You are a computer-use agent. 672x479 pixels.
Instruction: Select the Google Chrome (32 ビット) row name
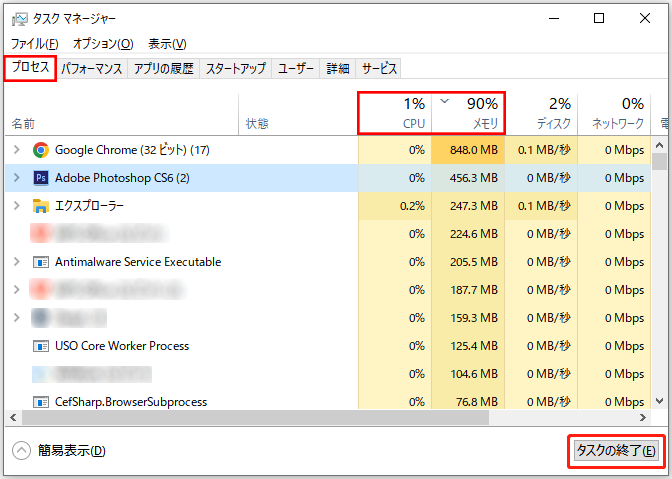click(132, 150)
